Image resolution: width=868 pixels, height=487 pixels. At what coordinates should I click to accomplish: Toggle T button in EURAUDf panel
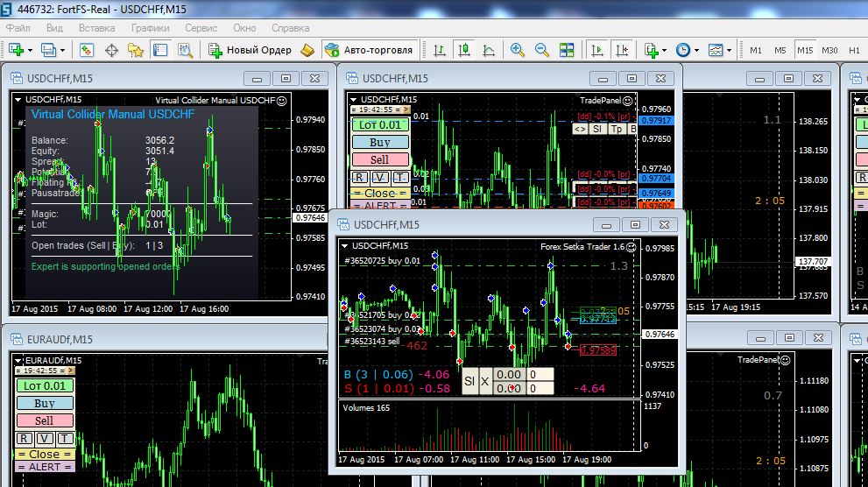click(x=65, y=438)
